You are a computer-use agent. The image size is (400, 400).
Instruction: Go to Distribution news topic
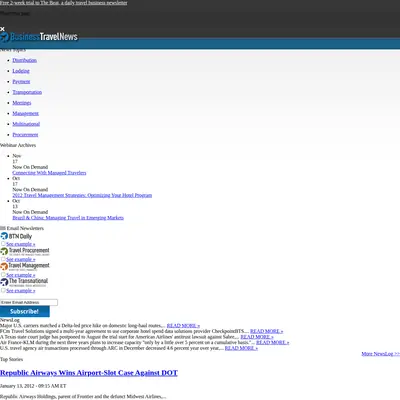25,60
